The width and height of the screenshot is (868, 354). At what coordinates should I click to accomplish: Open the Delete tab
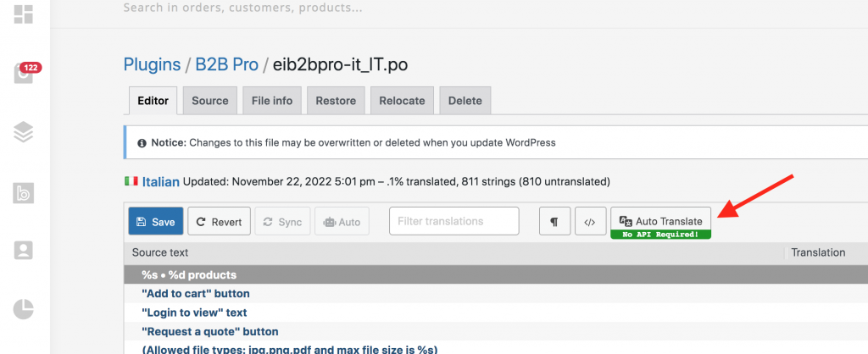pos(465,101)
